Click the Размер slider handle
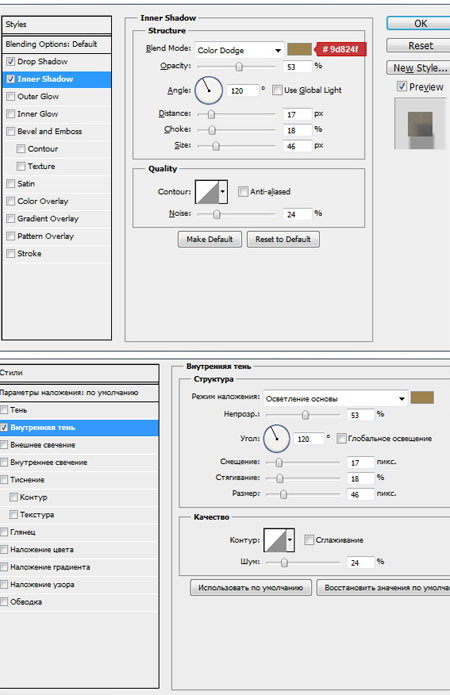 pyautogui.click(x=283, y=495)
